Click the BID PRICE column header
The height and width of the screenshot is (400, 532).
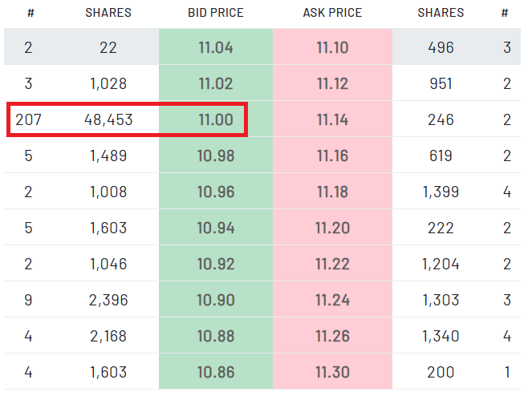click(215, 13)
